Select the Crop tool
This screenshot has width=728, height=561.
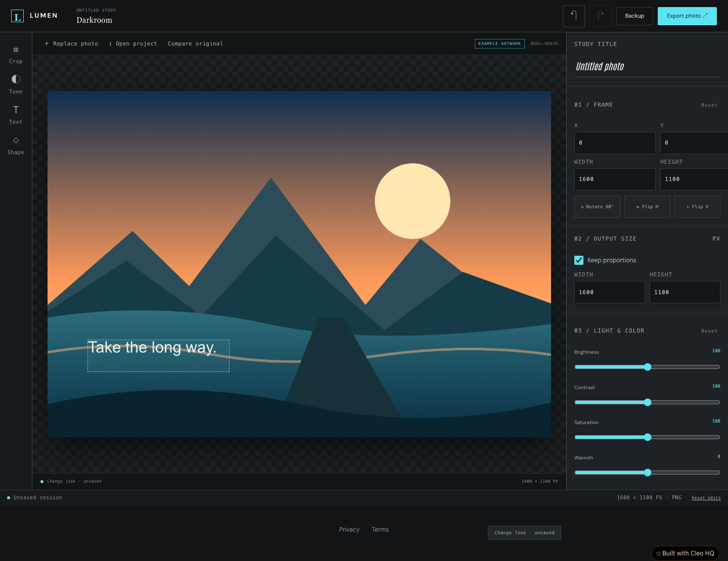[16, 55]
